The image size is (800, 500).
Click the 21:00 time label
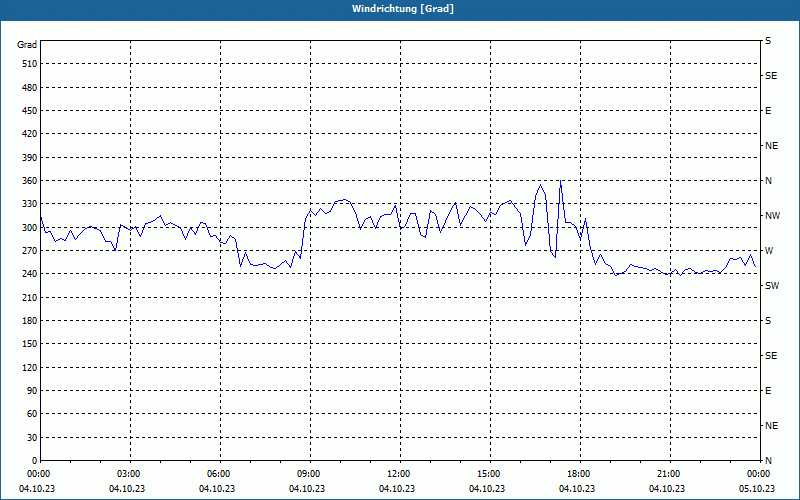click(x=668, y=474)
